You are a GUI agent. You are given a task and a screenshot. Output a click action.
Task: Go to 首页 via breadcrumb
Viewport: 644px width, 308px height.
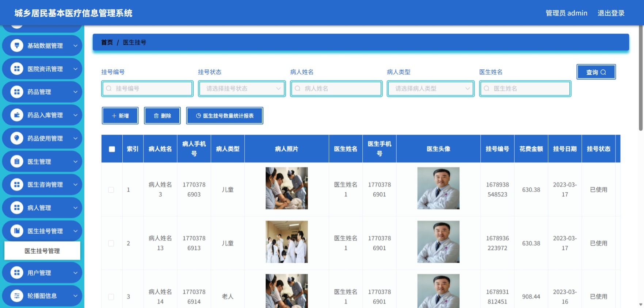[107, 42]
